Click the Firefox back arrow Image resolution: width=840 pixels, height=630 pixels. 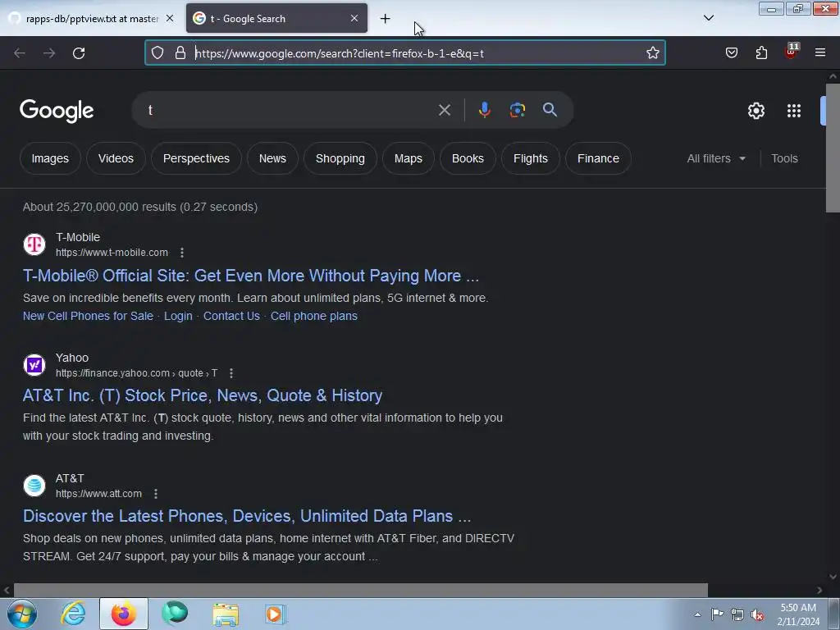click(x=20, y=53)
